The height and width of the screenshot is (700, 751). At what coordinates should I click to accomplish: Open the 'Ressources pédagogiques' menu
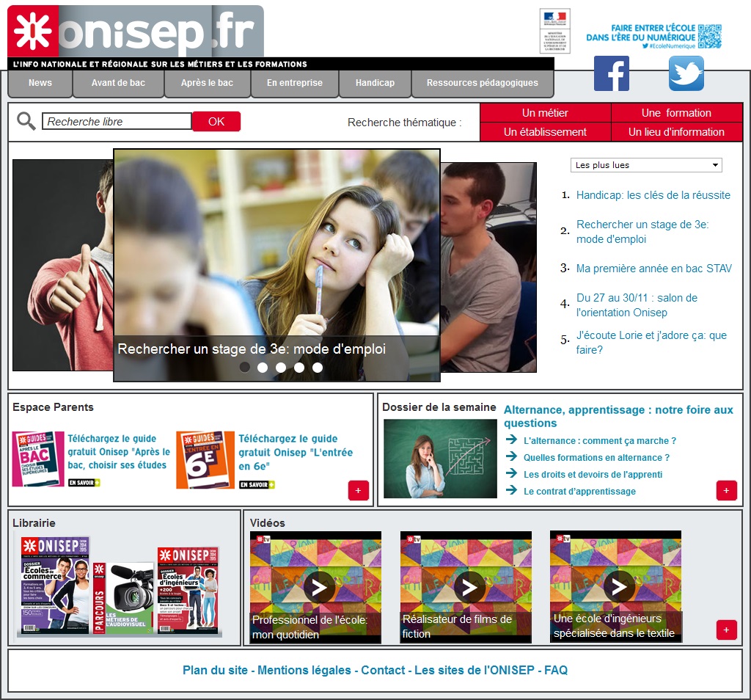(x=482, y=83)
